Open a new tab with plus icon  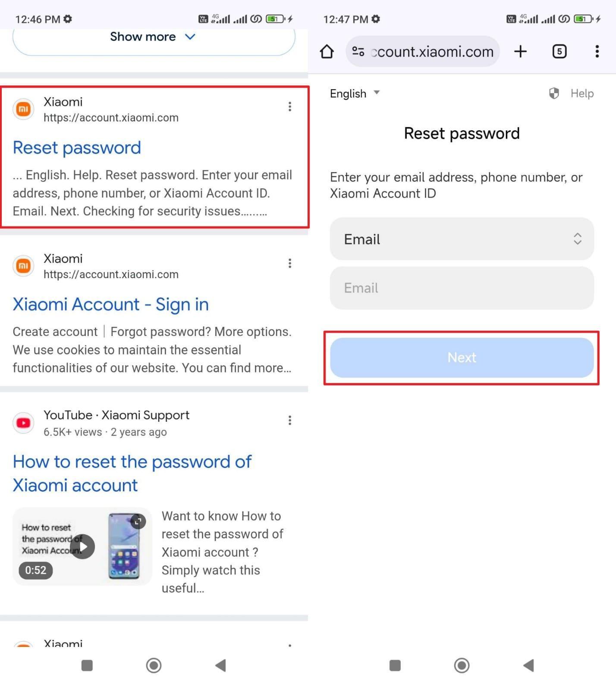pyautogui.click(x=520, y=52)
